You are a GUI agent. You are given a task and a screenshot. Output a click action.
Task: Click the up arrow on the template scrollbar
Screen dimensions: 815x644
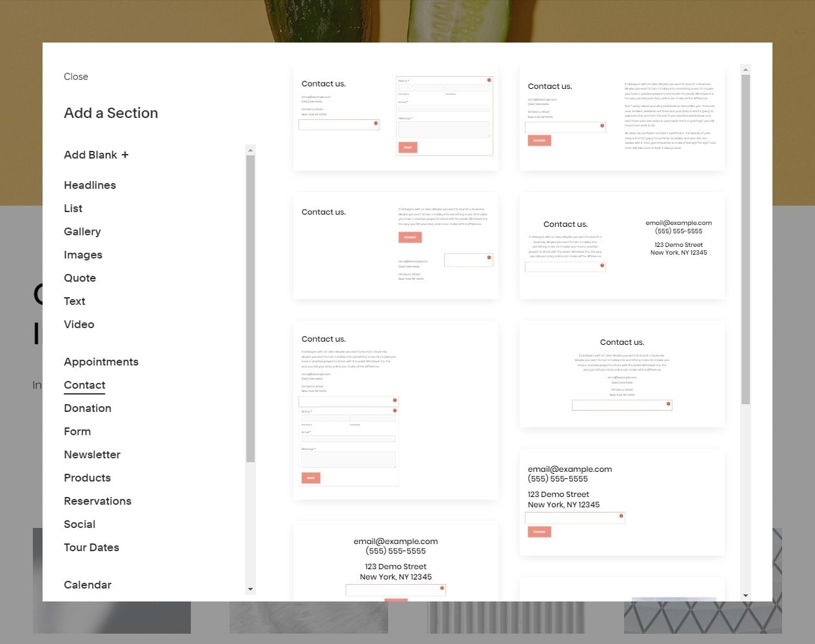[x=745, y=68]
